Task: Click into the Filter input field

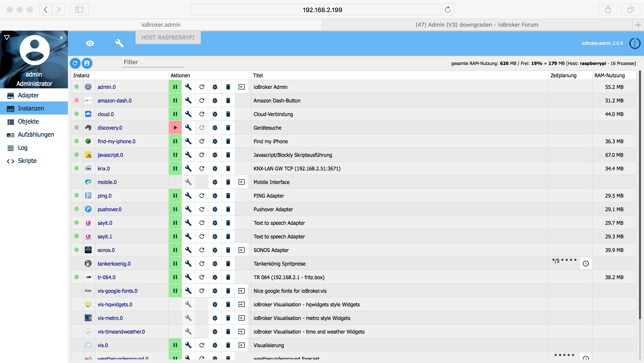Action: 153,62
